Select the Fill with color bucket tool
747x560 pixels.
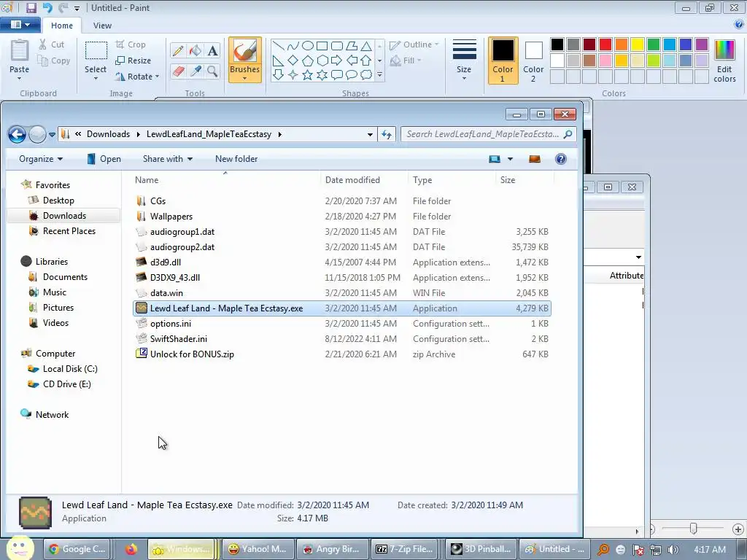pyautogui.click(x=196, y=51)
